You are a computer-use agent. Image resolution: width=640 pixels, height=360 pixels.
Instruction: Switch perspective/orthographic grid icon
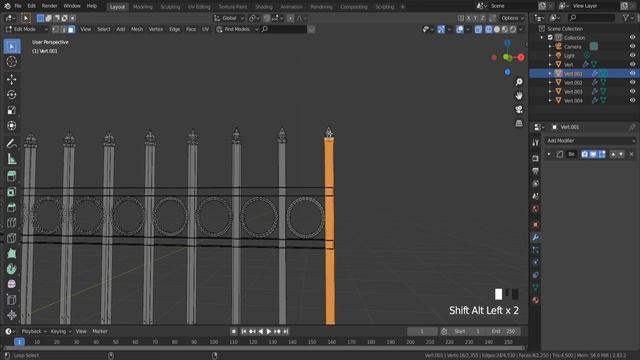pos(519,123)
